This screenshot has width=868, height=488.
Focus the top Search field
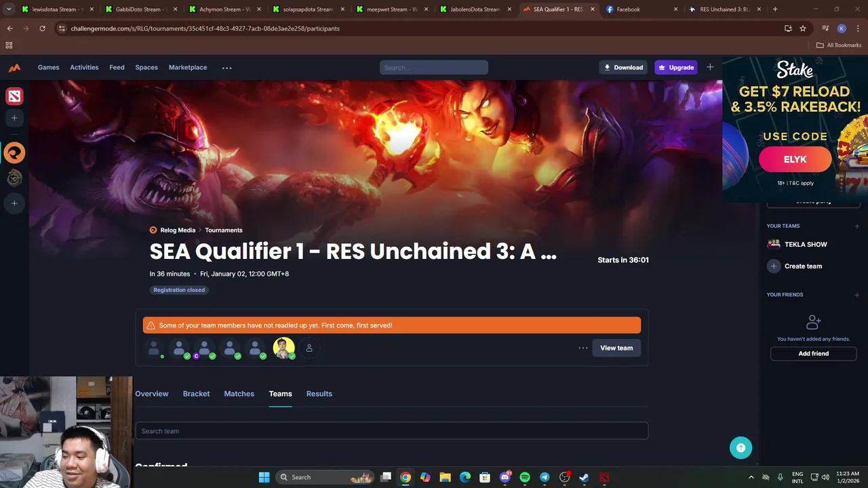(434, 67)
